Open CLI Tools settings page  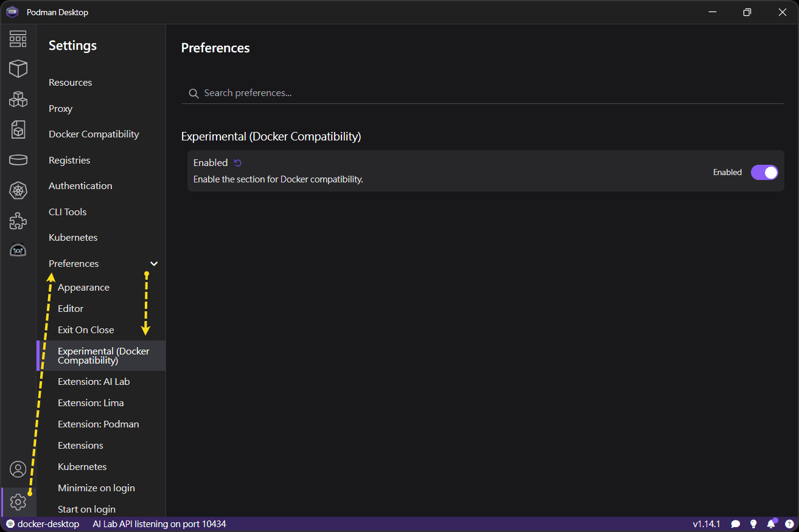point(68,212)
